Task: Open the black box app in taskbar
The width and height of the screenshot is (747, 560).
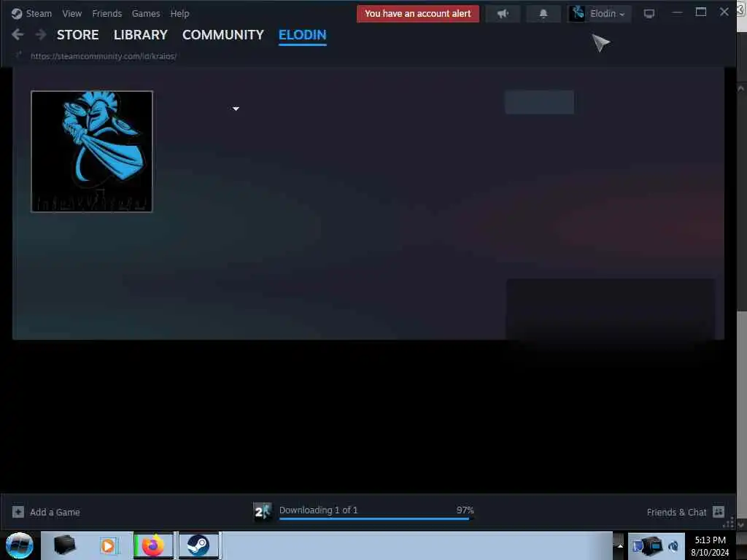Action: point(65,545)
